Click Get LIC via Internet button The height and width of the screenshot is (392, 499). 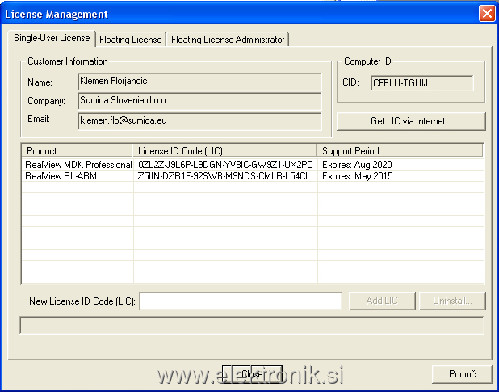coord(411,121)
